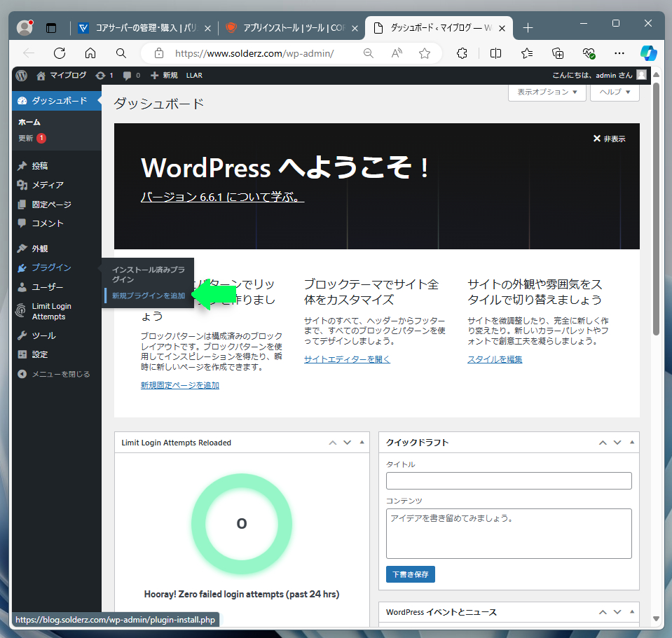Start Read Aloud from address bar

click(397, 53)
